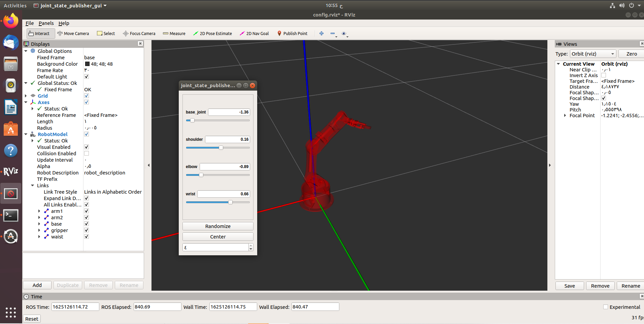Disable visibility of the gripper link
644x324 pixels.
(87, 230)
